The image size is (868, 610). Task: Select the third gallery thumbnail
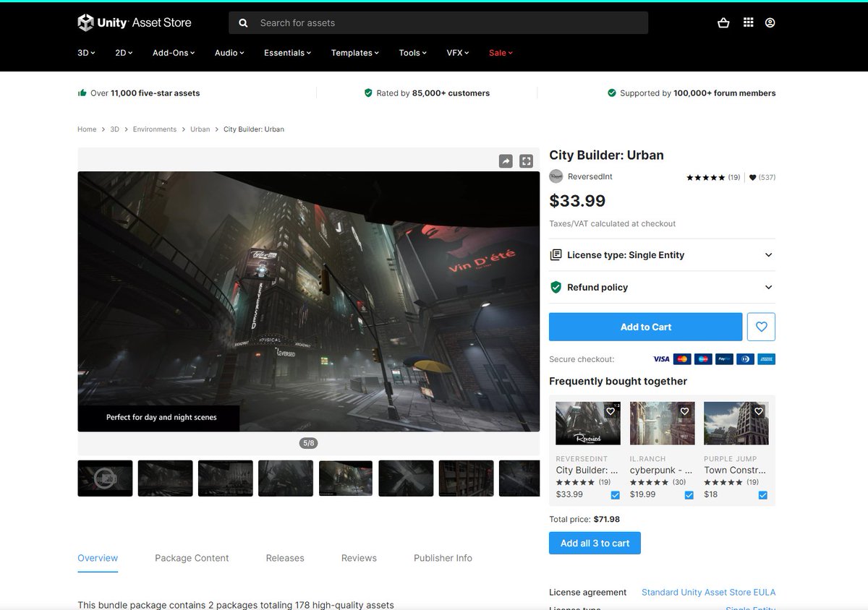point(226,478)
